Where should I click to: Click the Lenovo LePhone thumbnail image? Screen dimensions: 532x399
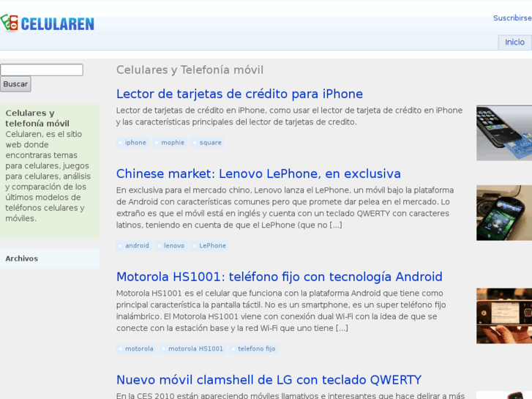tap(504, 213)
